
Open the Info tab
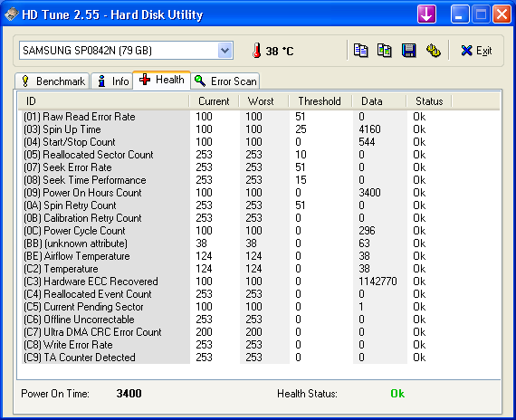(x=112, y=81)
